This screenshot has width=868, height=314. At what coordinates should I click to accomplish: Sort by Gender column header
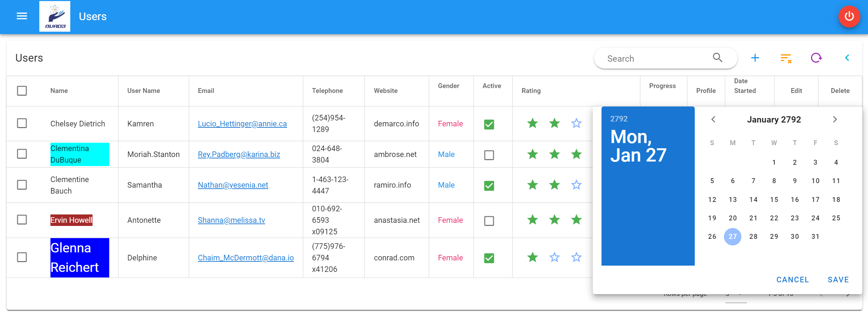448,86
